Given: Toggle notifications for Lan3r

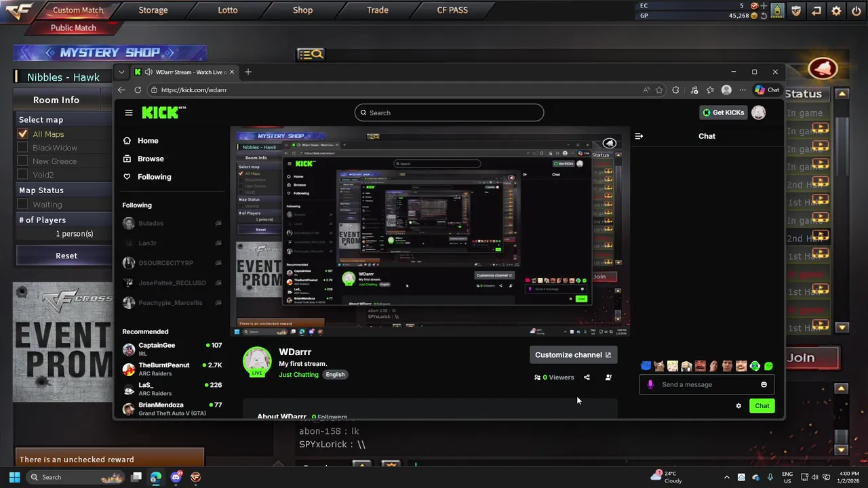Looking at the screenshot, I should tap(218, 243).
